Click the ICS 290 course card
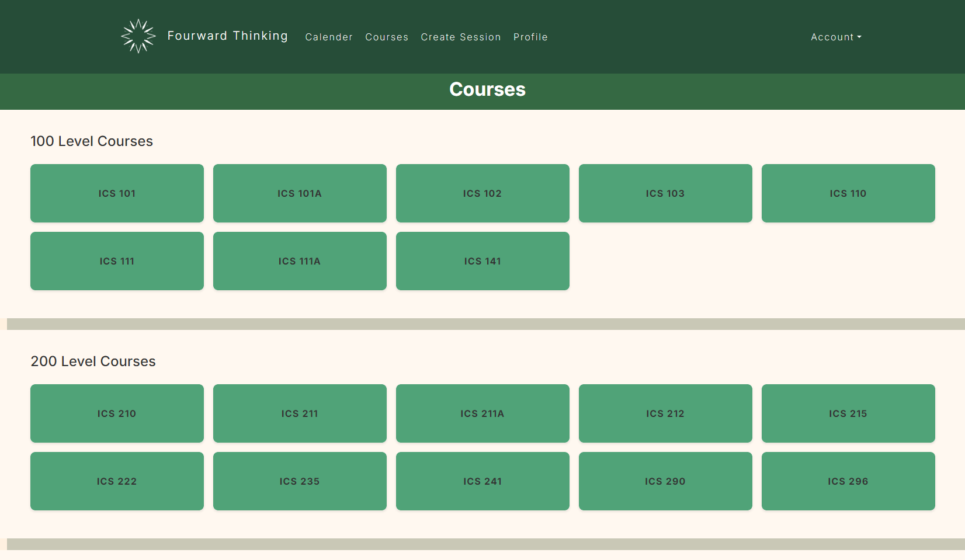The width and height of the screenshot is (965, 560). tap(665, 481)
